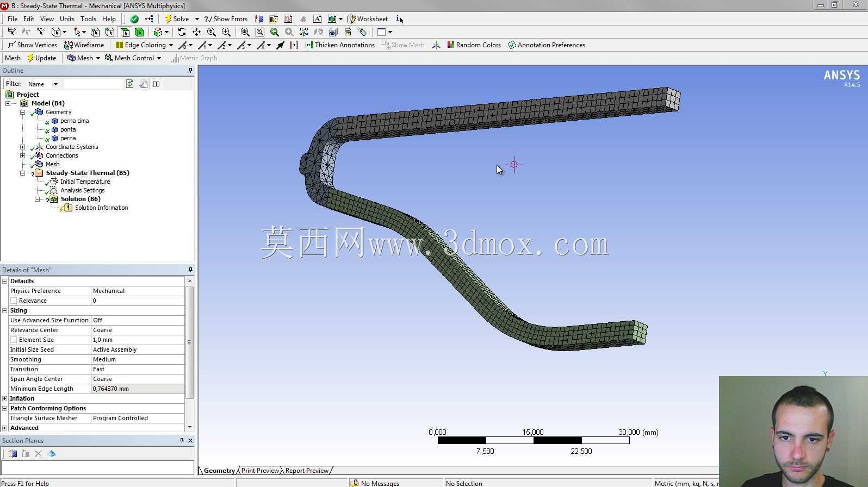Click the Magnifier Window icon

(260, 32)
